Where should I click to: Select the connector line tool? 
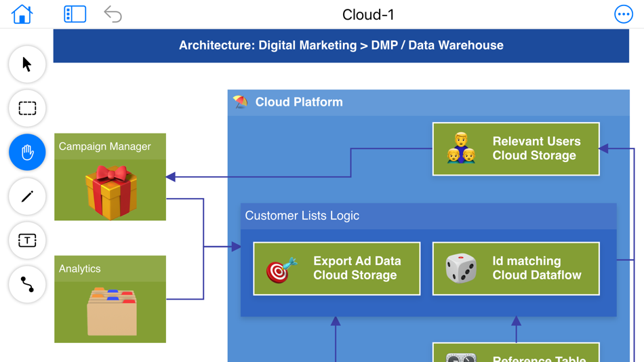(x=27, y=284)
